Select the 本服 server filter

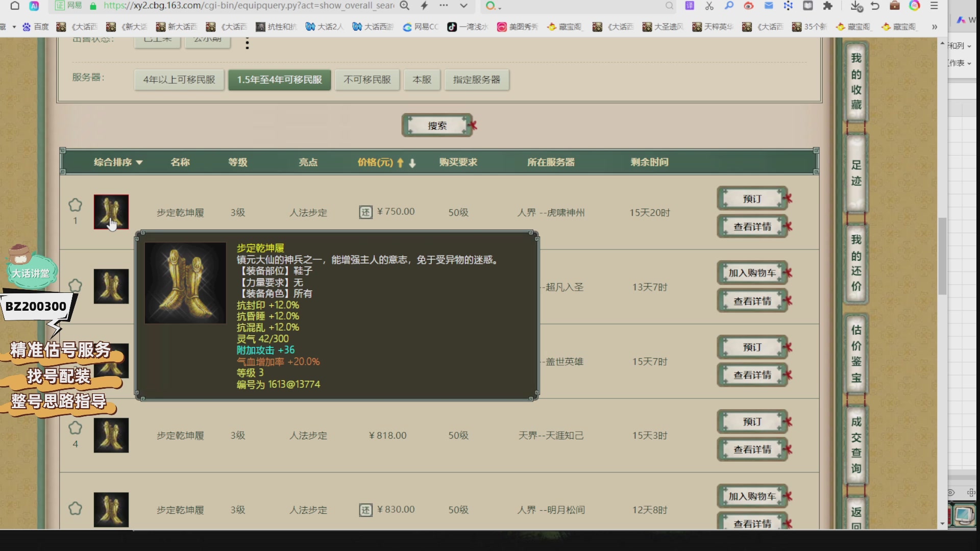pos(422,80)
